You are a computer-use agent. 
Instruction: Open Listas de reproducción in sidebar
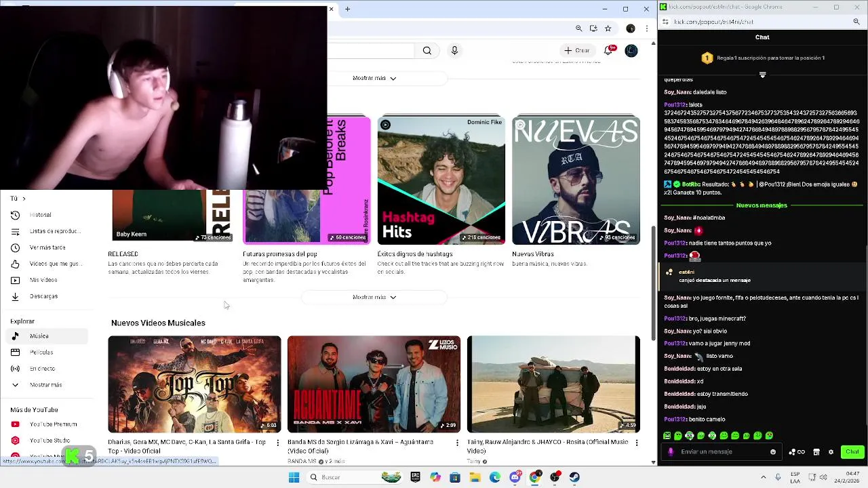(x=48, y=231)
